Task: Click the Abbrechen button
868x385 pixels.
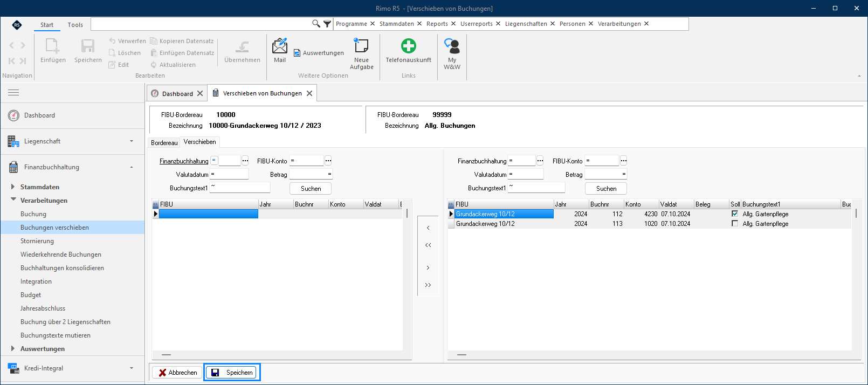Action: click(x=177, y=373)
